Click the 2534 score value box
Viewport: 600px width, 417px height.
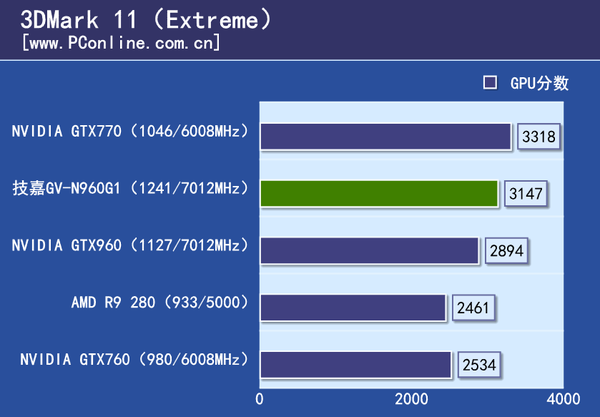pos(479,365)
